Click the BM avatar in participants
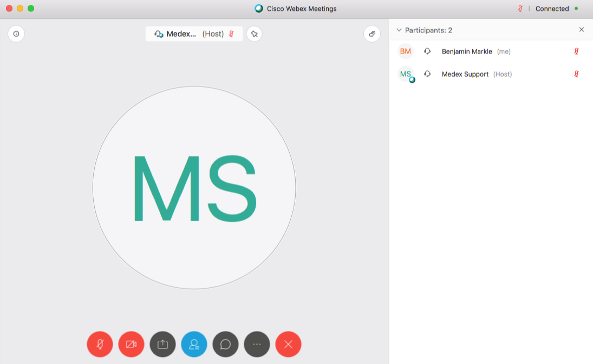The height and width of the screenshot is (364, 593). (405, 51)
